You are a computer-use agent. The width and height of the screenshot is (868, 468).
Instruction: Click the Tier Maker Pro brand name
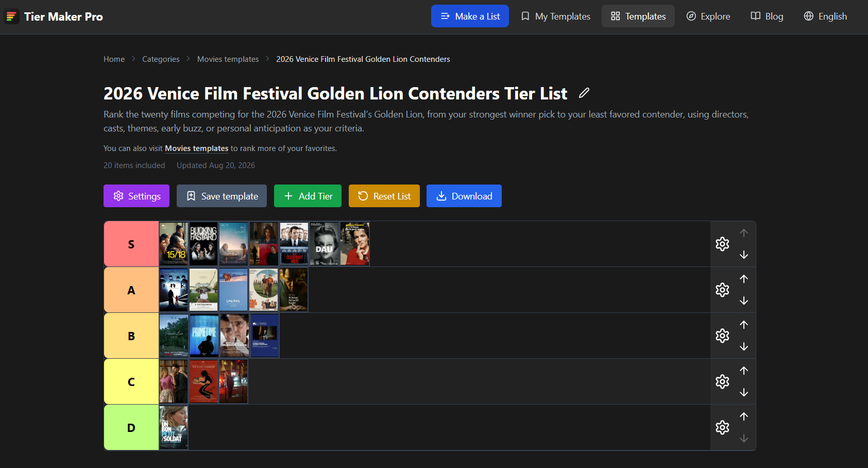coord(63,16)
